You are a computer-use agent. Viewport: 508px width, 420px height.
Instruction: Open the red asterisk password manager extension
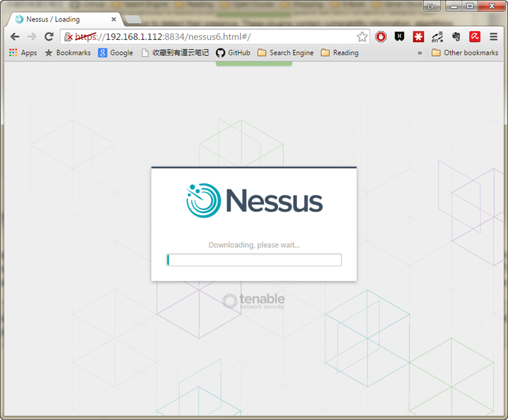(418, 36)
